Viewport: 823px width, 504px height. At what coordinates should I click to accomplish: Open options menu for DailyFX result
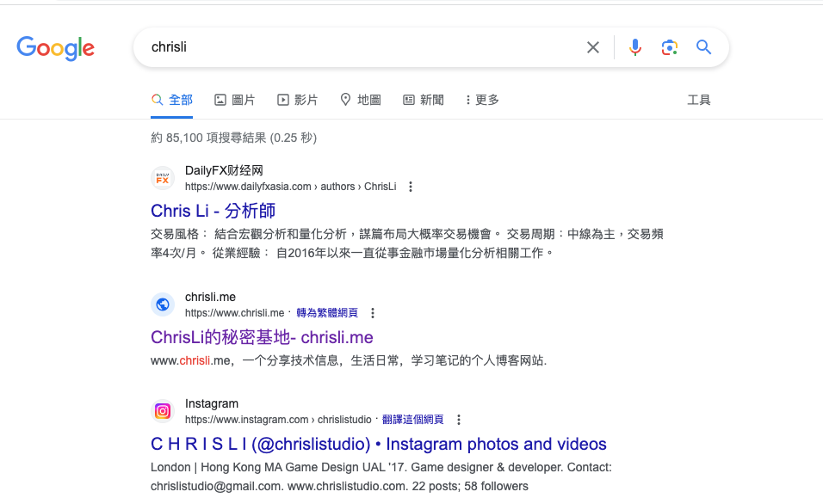pos(411,187)
